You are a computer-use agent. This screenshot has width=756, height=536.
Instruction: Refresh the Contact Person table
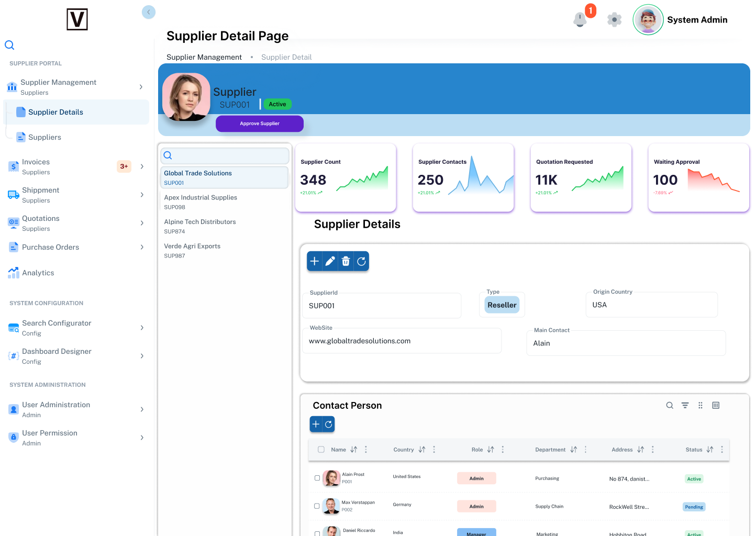tap(329, 425)
